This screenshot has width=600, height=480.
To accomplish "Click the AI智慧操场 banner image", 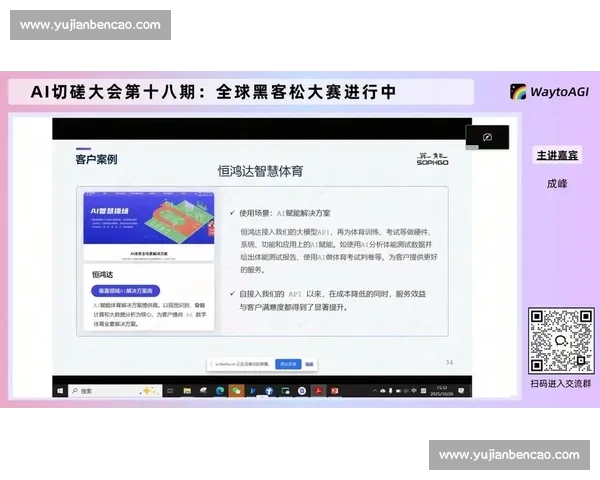I will coord(149,218).
